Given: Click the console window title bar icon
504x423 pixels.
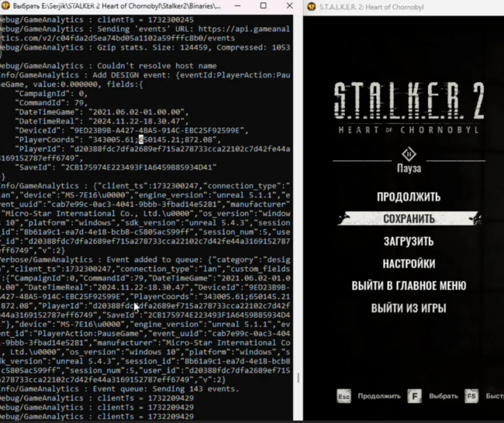Looking at the screenshot, I should point(8,7).
